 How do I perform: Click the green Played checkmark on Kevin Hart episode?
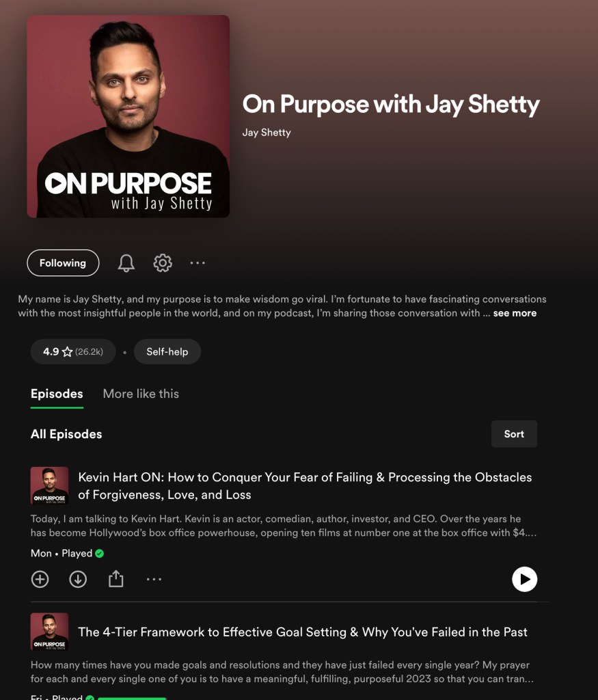pyautogui.click(x=100, y=554)
